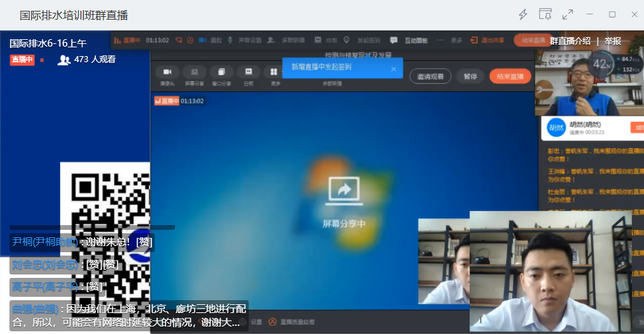Click the 摄像头 camera button
Screen dimensions: 644x334
167,74
